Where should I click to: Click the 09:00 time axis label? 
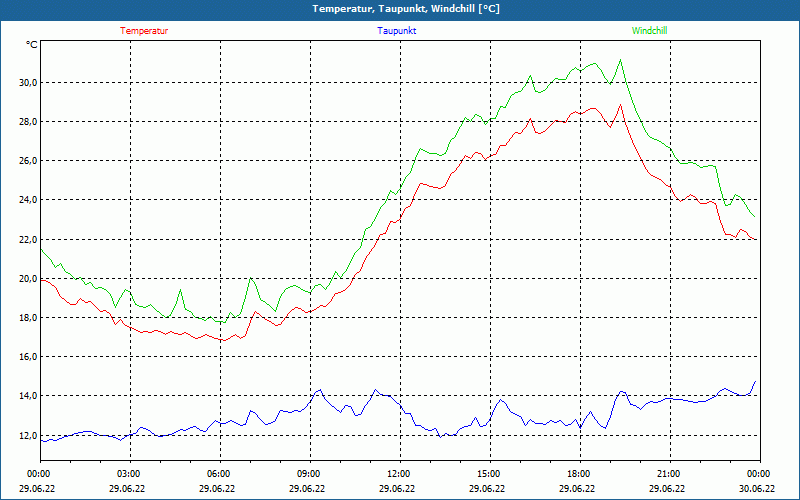coord(310,474)
